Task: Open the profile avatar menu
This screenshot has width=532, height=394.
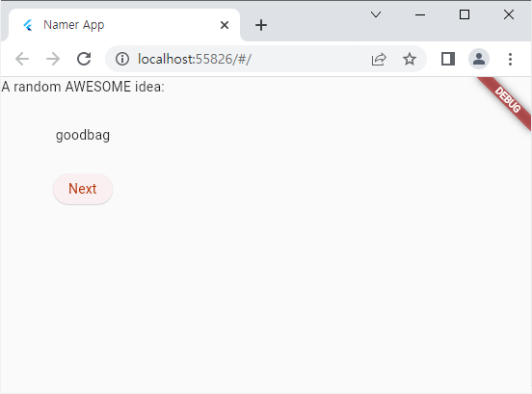Action: (x=479, y=59)
